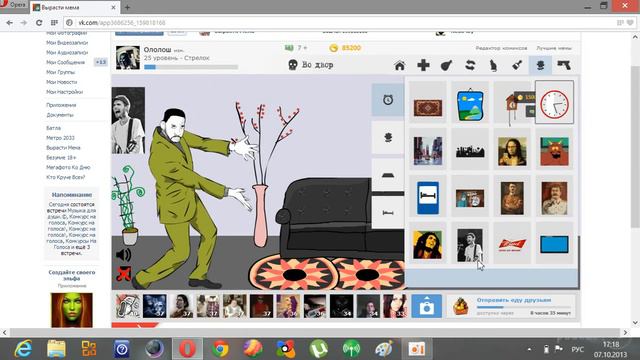The height and width of the screenshot is (360, 640).
Task: Click the РУС language indicator
Action: 577,349
